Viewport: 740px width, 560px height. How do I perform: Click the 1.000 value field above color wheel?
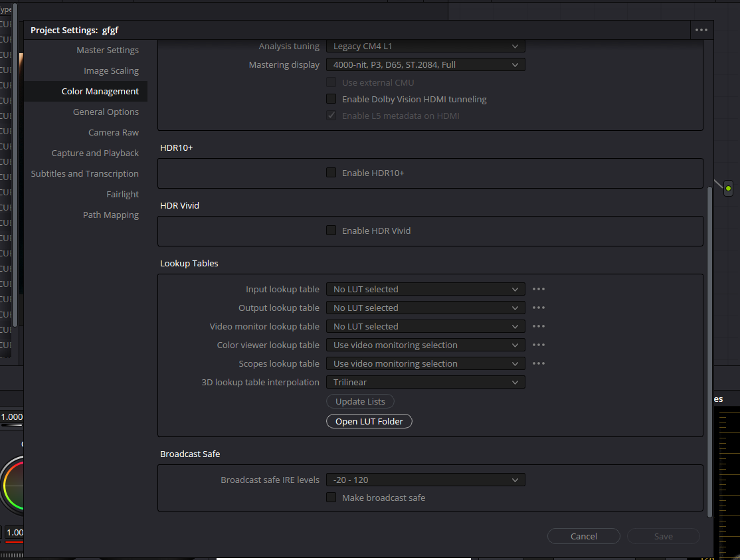point(11,417)
